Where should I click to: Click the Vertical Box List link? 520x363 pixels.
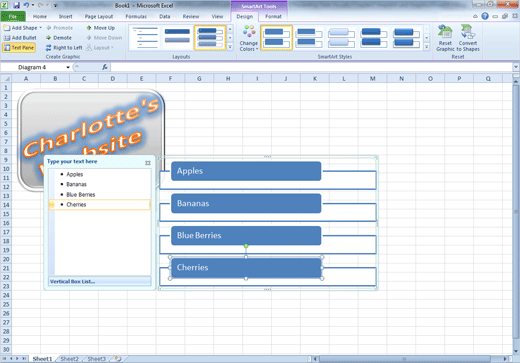coord(72,281)
